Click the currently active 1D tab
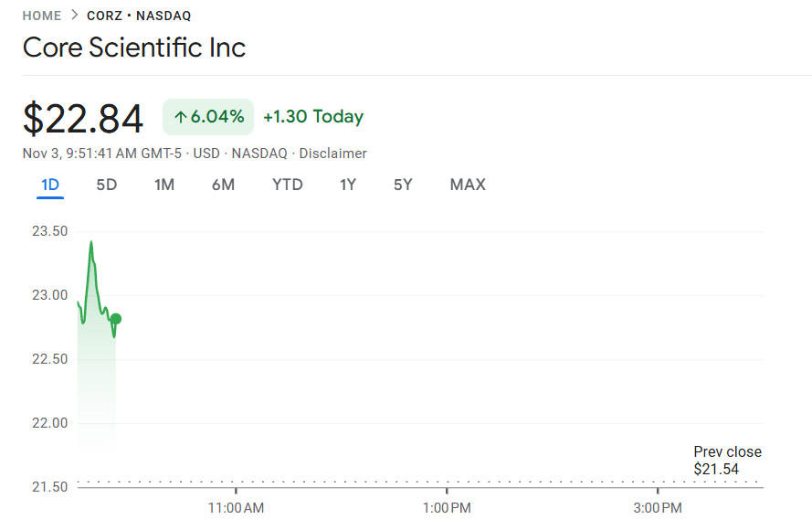This screenshot has width=812, height=530. coord(50,185)
